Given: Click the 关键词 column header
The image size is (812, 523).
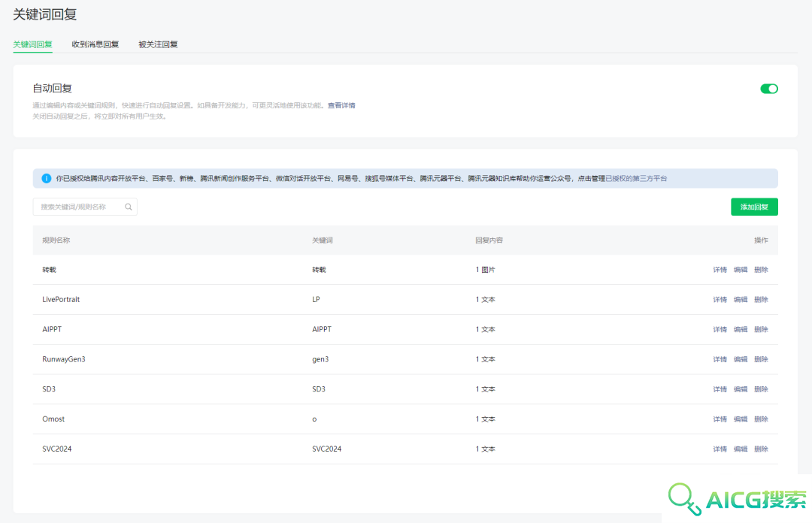Looking at the screenshot, I should [322, 240].
